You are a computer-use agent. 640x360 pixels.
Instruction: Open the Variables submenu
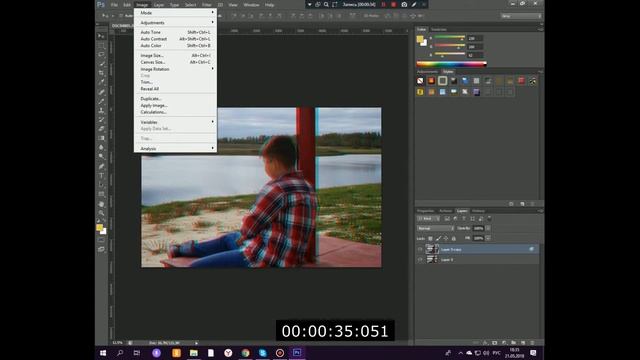(x=176, y=122)
